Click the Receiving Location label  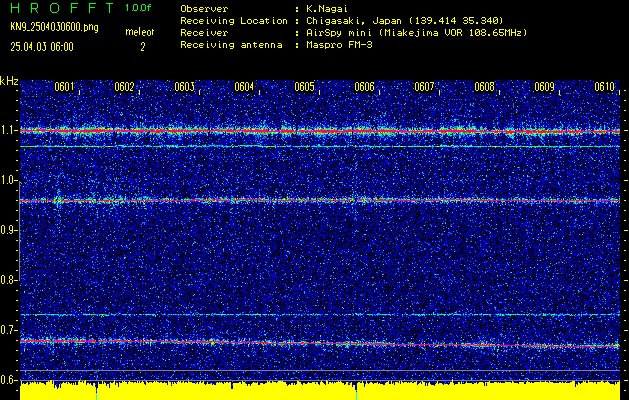(x=234, y=21)
